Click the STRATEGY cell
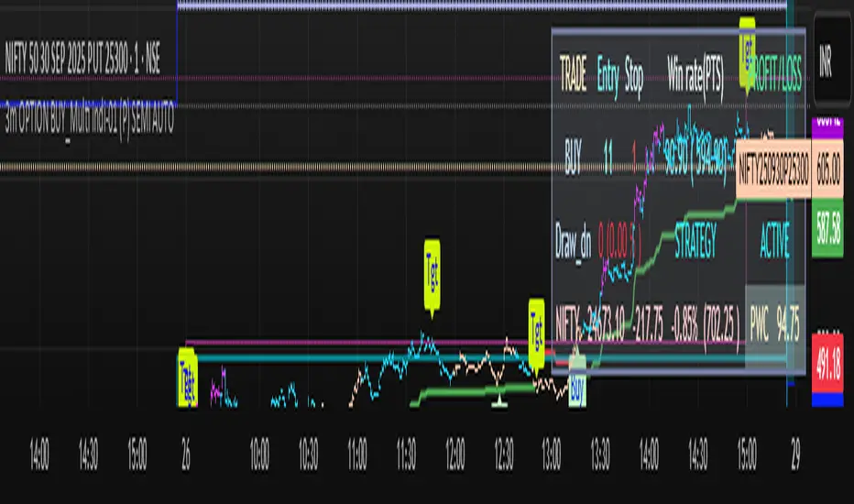854x504 pixels. (x=695, y=240)
